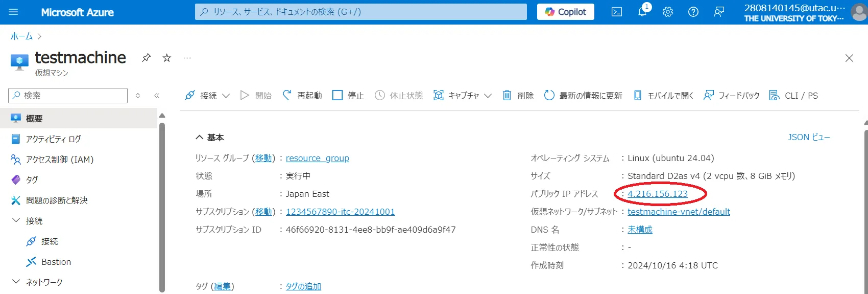Open アクティビティ ログ in sidebar
Image resolution: width=868 pixels, height=294 pixels.
click(x=53, y=139)
